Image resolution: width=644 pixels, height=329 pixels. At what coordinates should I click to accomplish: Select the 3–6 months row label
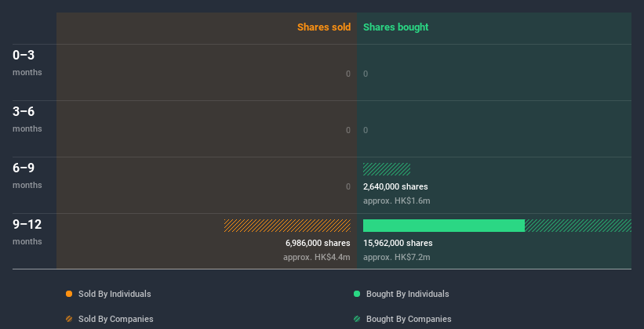point(27,119)
